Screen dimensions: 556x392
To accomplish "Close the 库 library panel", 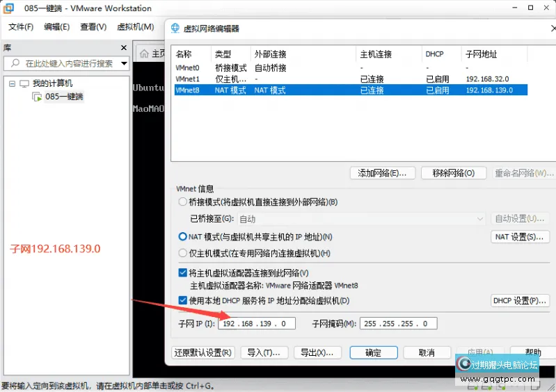I will click(124, 47).
